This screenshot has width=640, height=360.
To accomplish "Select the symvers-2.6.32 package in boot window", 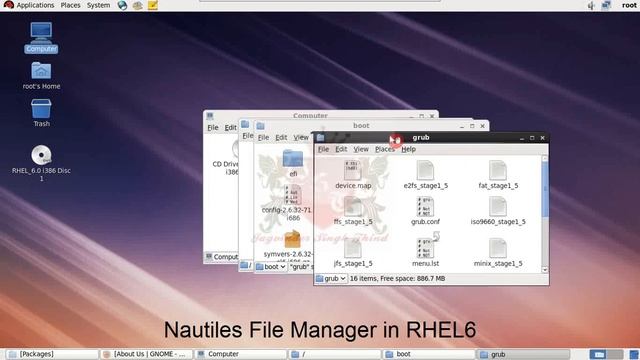I will 292,239.
